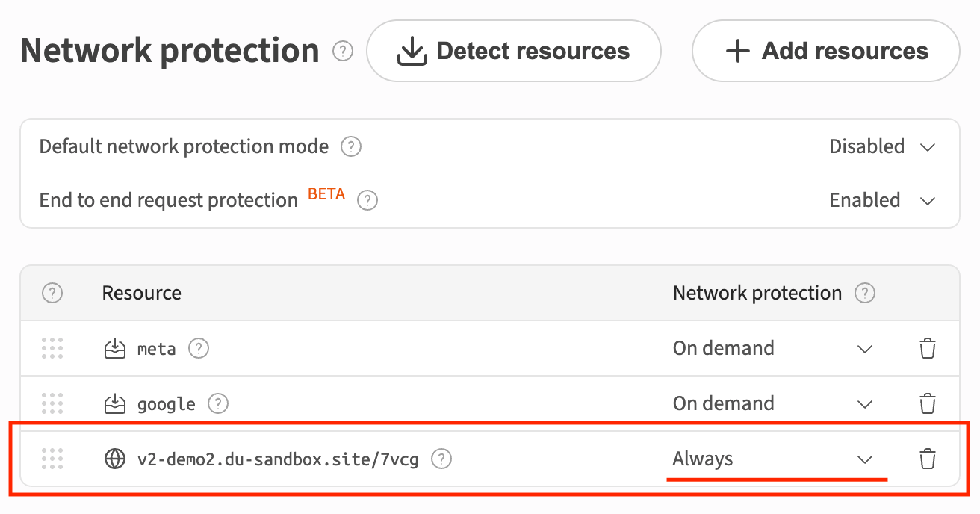Click help icon in Network protection column header

pyautogui.click(x=865, y=293)
